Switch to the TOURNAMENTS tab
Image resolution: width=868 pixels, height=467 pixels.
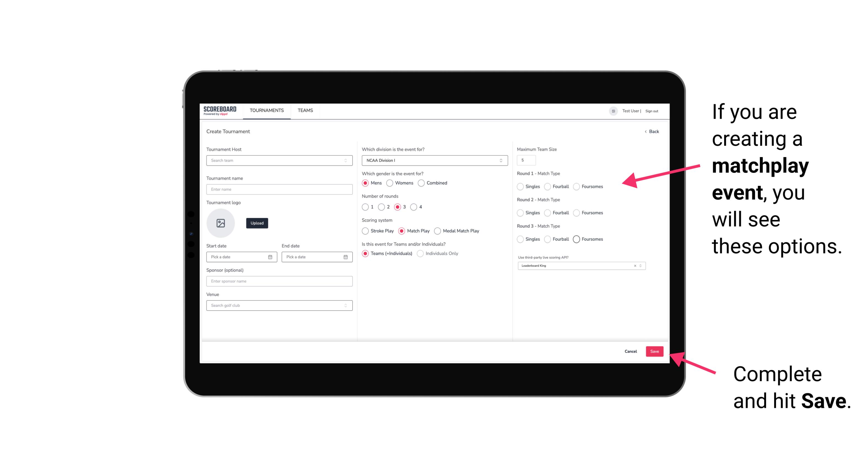pyautogui.click(x=266, y=110)
